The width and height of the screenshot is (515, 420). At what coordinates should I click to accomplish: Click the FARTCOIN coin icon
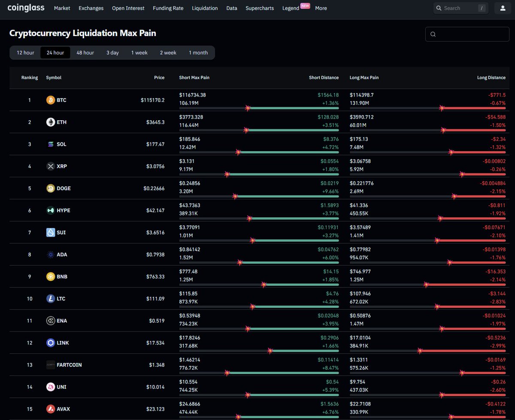coord(51,365)
